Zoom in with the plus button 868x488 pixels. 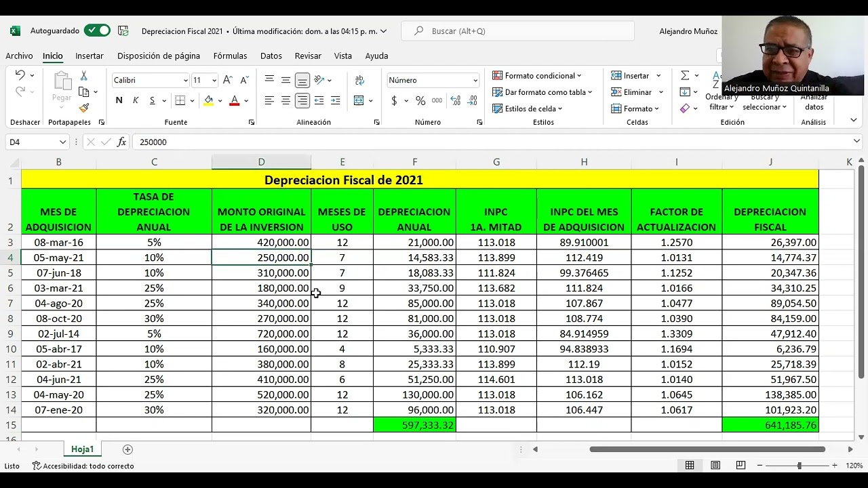point(834,466)
